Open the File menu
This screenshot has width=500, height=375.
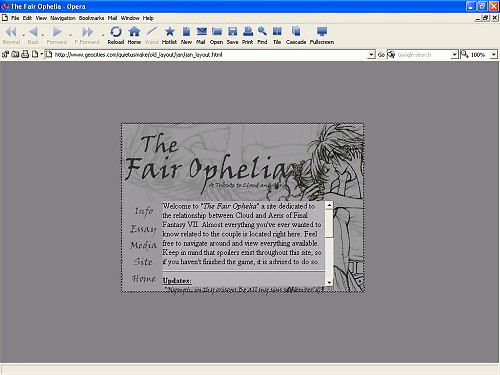[x=15, y=18]
